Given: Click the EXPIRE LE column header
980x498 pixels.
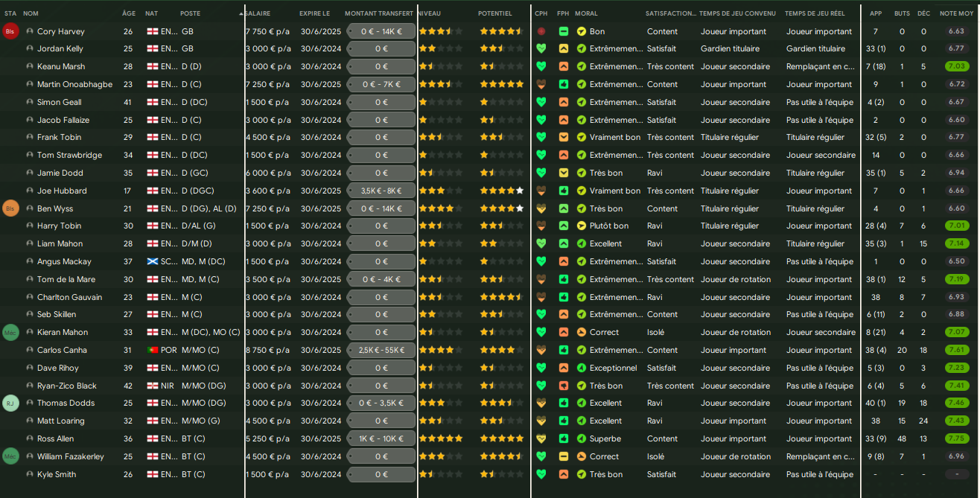Looking at the screenshot, I should click(316, 13).
